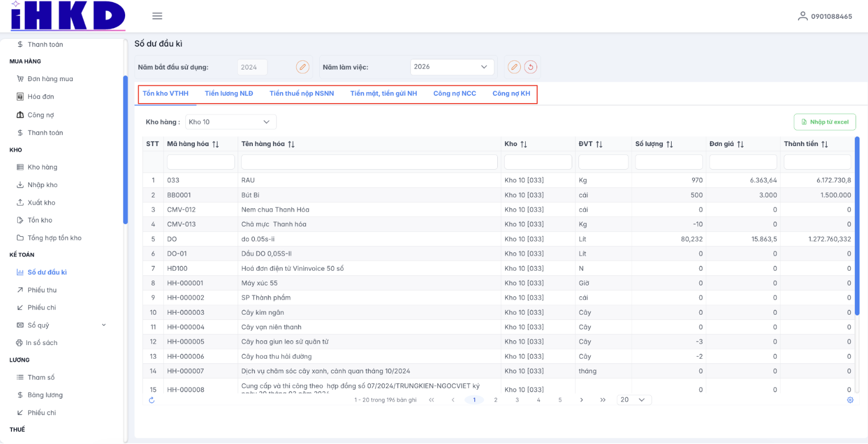
Task: Sort the Thành tiền column
Action: pos(825,144)
